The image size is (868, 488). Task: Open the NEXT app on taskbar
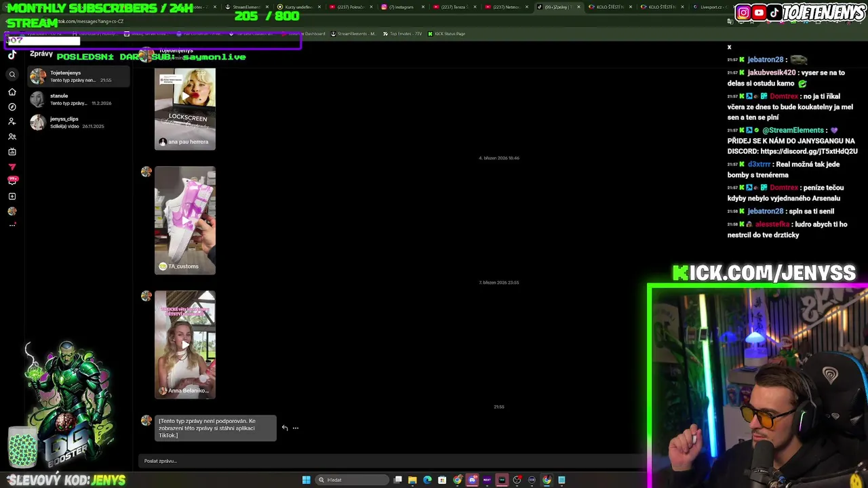pos(487,480)
